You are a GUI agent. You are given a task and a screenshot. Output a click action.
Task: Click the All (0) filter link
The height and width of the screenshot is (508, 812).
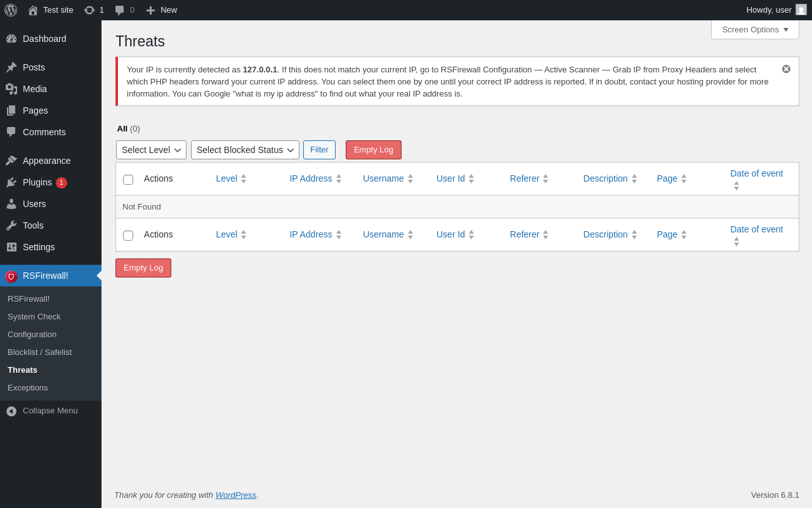pos(128,128)
